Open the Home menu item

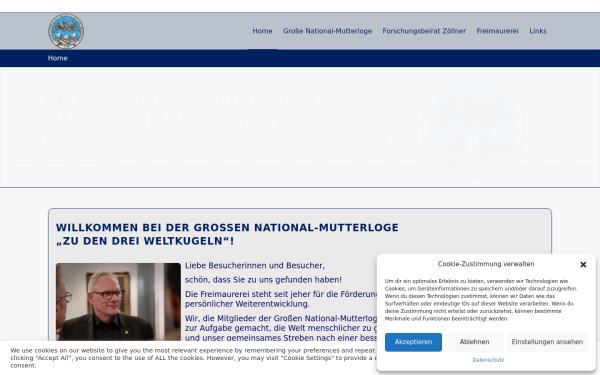(262, 31)
